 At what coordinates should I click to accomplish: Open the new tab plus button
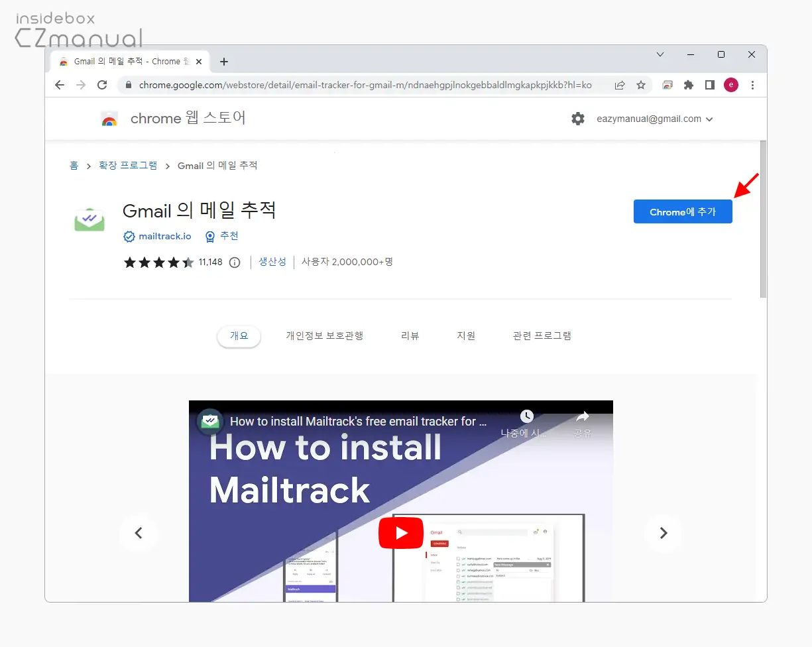click(224, 62)
